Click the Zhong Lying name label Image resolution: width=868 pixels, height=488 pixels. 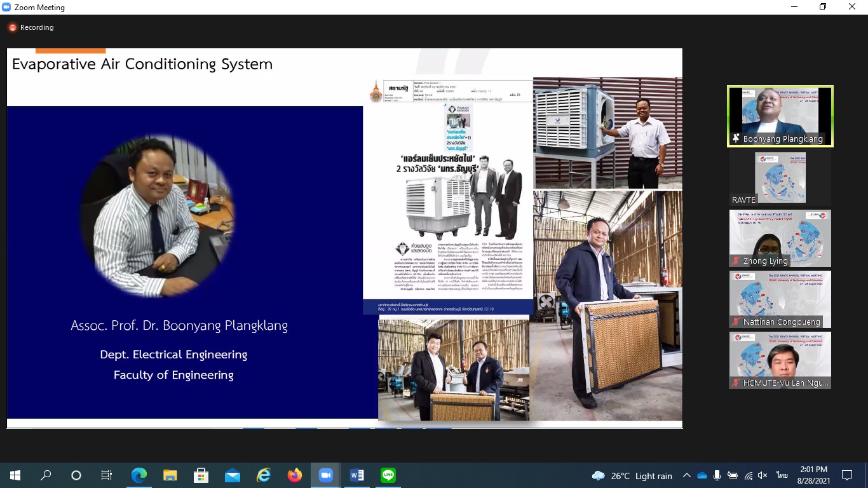[765, 261]
